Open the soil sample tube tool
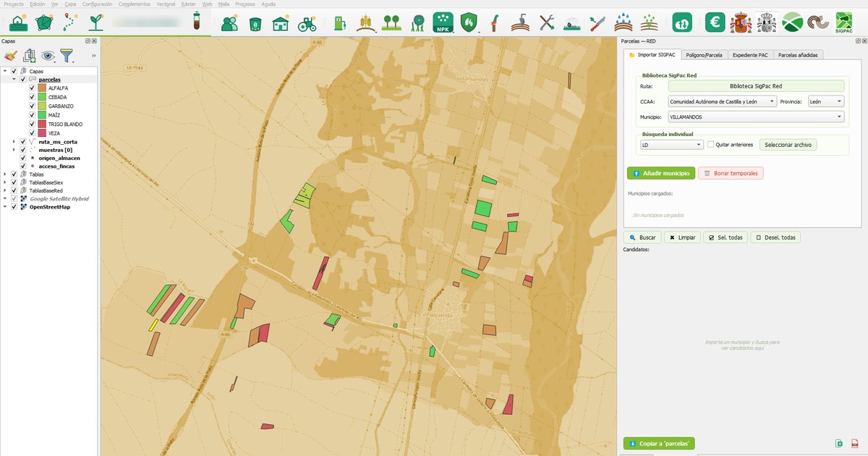The width and height of the screenshot is (868, 456). [196, 20]
